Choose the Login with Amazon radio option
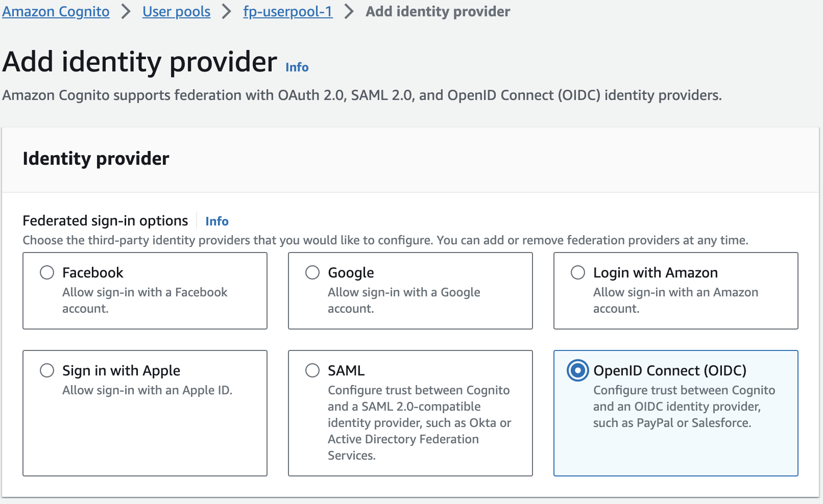The image size is (823, 504). pos(578,272)
